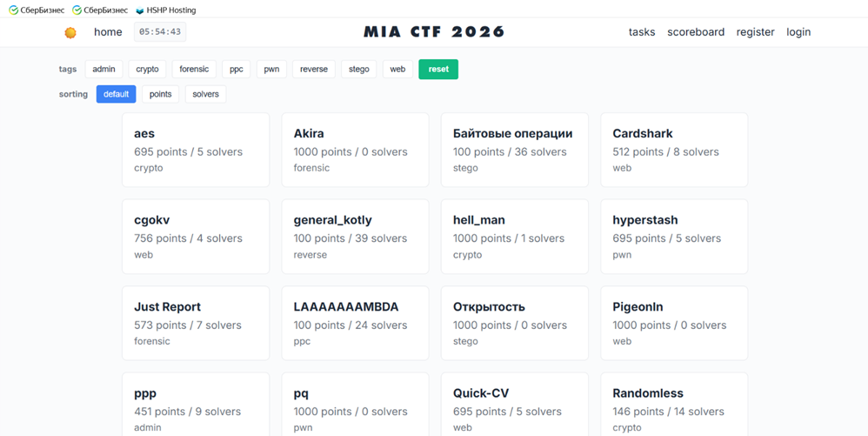The image size is (868, 436).
Task: Open the aes task card
Action: 196,151
